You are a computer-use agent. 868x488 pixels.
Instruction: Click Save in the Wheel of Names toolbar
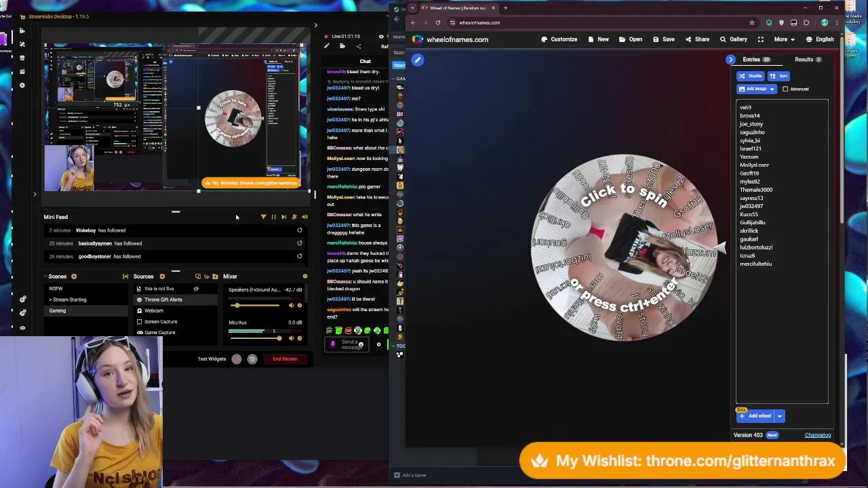pos(663,39)
